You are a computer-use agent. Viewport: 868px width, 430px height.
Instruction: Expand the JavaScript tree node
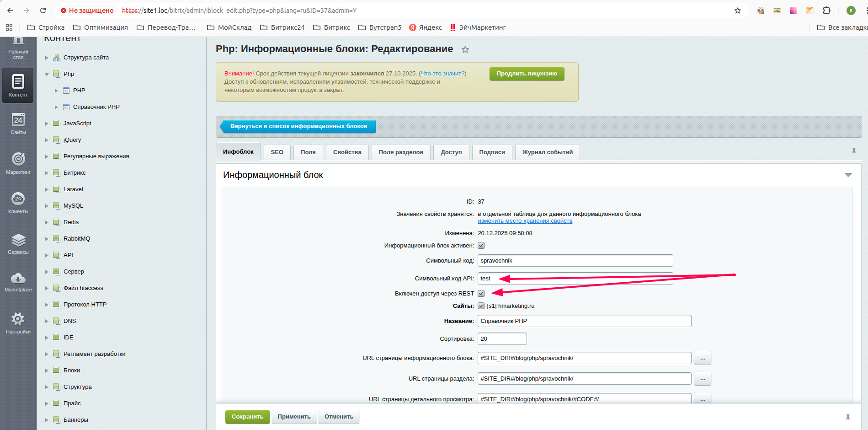click(x=47, y=124)
